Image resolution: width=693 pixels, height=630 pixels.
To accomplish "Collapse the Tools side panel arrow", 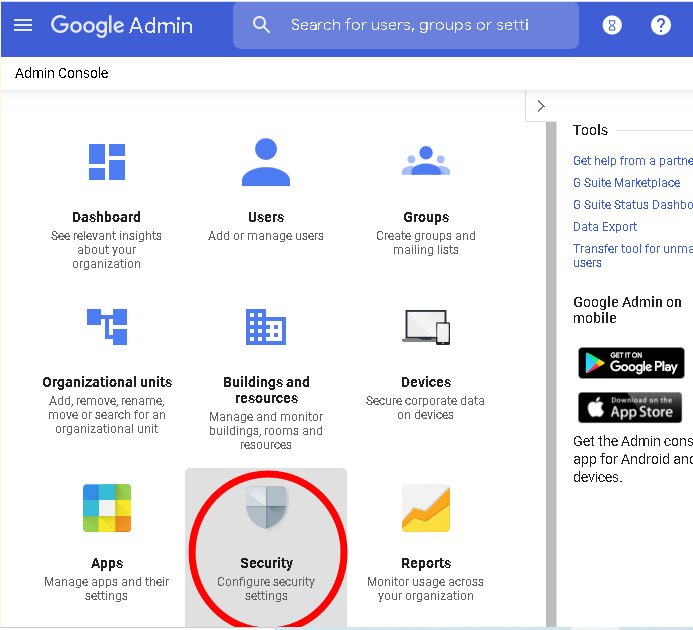I will pos(541,106).
